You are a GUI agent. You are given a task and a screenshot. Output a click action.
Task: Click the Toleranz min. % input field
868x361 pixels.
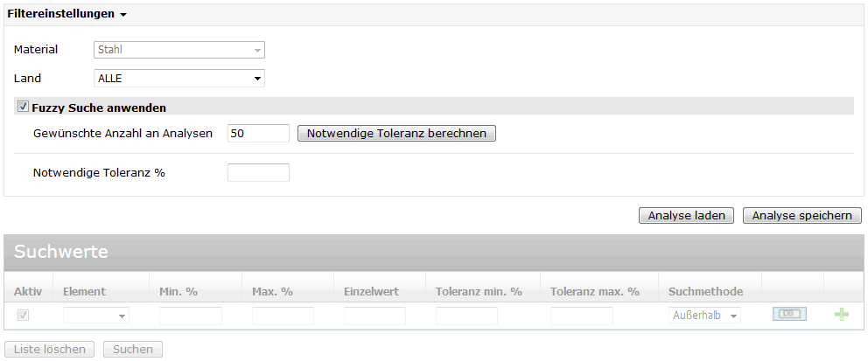point(466,316)
